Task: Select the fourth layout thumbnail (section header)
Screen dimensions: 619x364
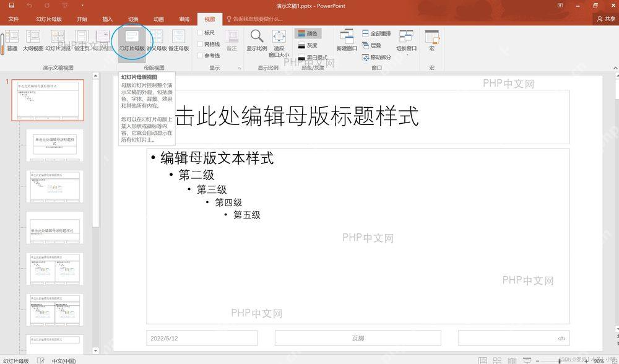Action: coord(55,227)
